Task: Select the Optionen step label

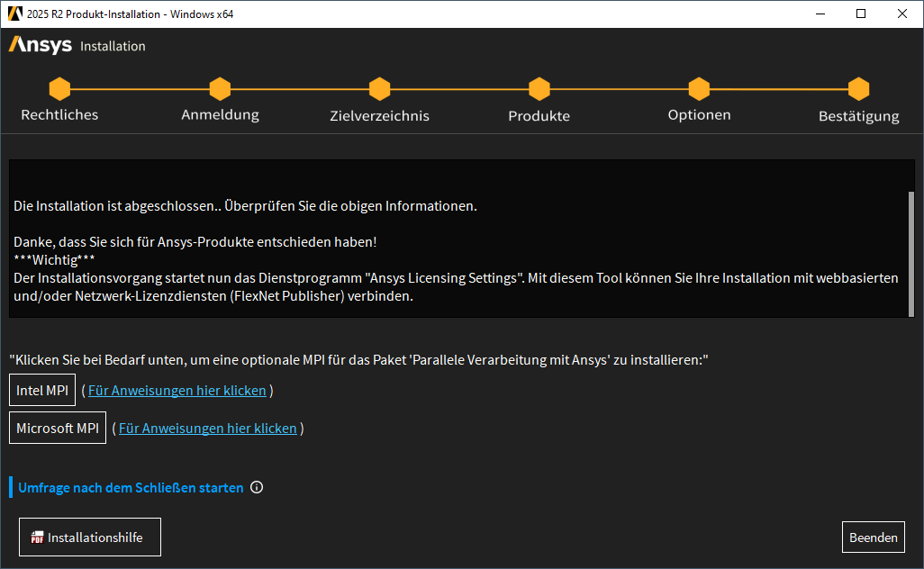Action: coord(699,115)
